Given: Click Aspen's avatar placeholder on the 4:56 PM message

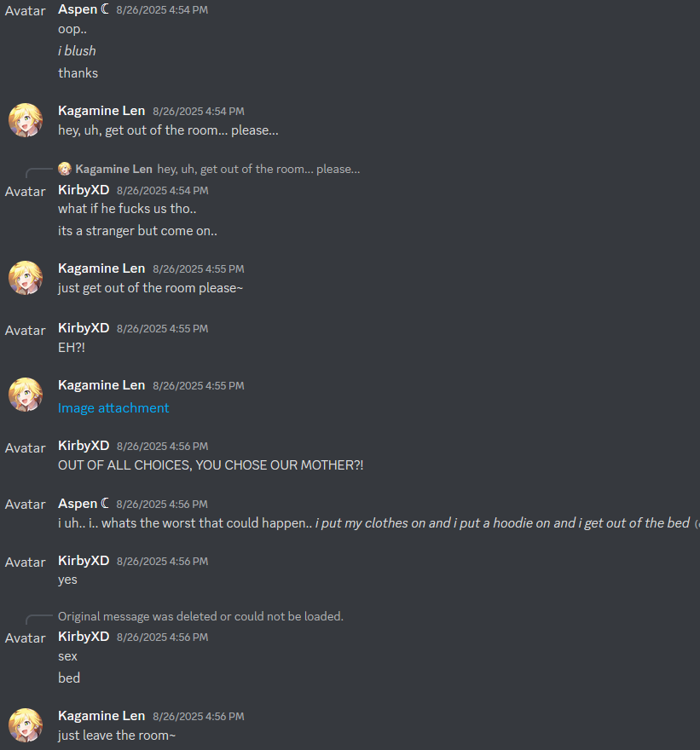Looking at the screenshot, I should click(26, 505).
